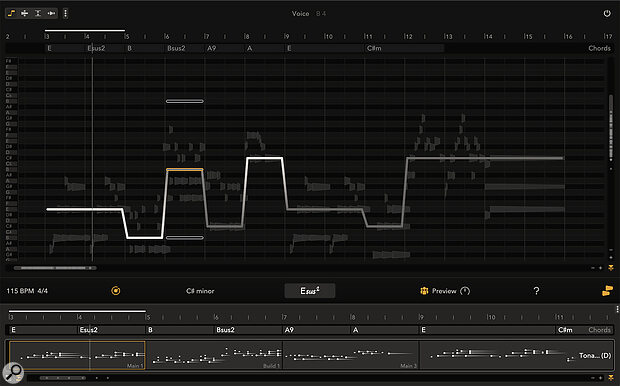The width and height of the screenshot is (620, 386).
Task: Select the lower gray outlined range segment
Action: pos(185,238)
